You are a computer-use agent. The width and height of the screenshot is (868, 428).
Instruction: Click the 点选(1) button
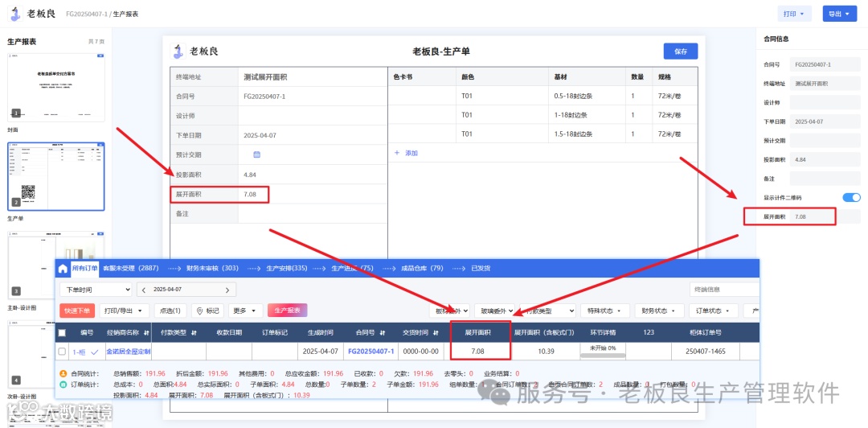pos(170,311)
